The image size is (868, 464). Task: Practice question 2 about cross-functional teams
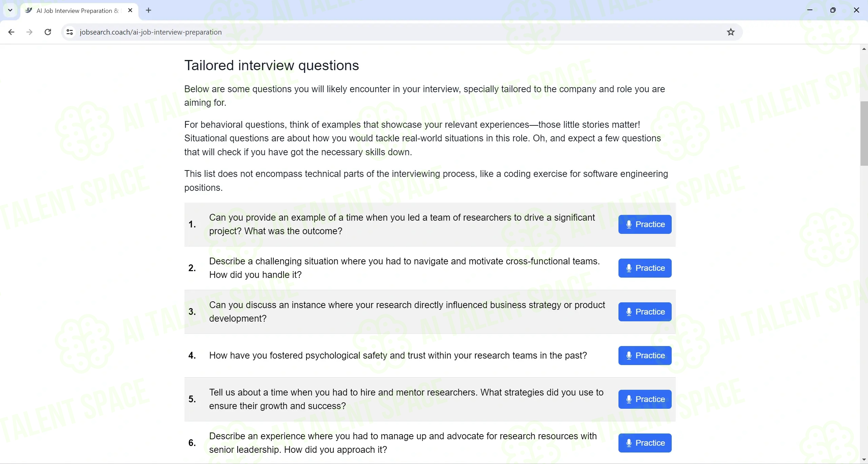[645, 268]
